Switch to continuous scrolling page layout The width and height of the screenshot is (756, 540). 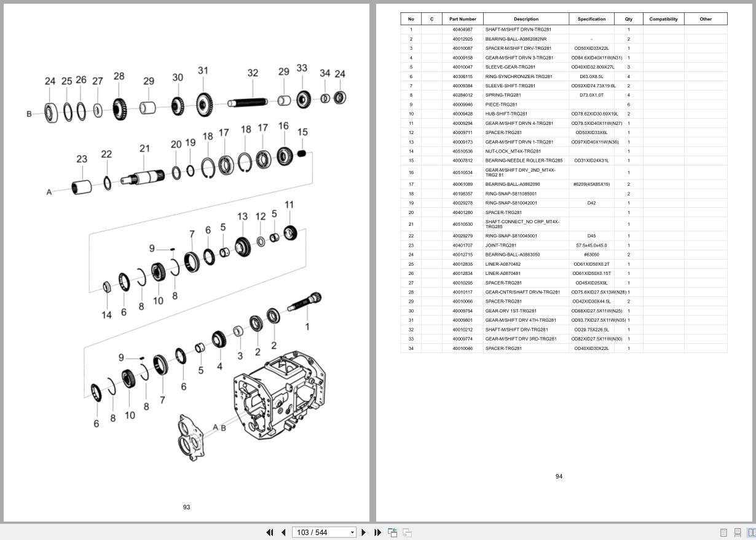coord(738,533)
